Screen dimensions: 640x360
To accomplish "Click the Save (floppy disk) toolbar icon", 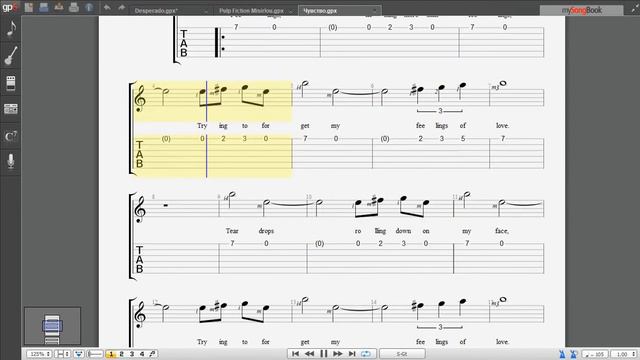I will 44,7.
